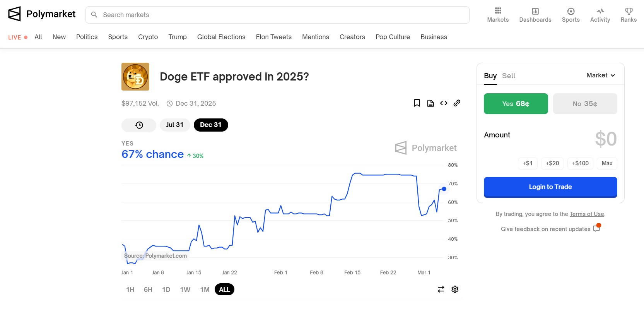
Task: Choose the No 35¢ outcome
Action: pyautogui.click(x=585, y=104)
